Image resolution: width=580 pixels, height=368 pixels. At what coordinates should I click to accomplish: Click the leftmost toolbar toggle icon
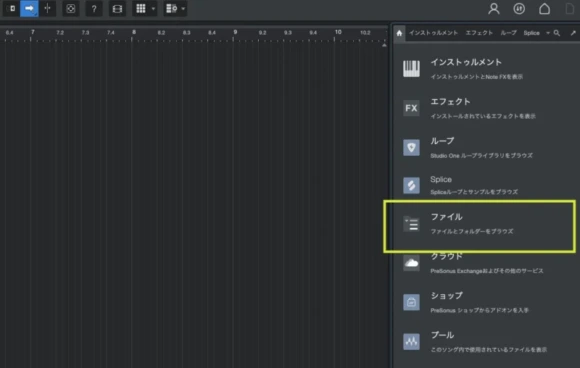tap(12, 8)
